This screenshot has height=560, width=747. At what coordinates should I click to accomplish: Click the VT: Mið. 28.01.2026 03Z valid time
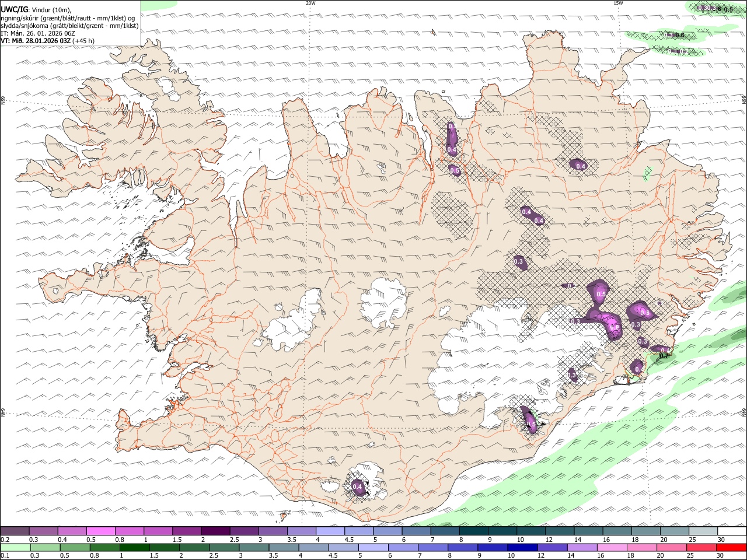[x=36, y=41]
